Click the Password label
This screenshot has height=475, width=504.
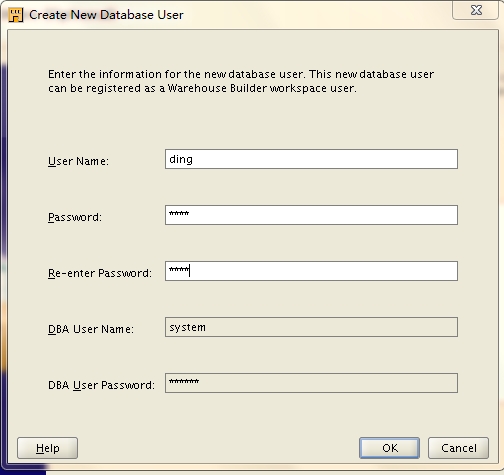(x=75, y=217)
